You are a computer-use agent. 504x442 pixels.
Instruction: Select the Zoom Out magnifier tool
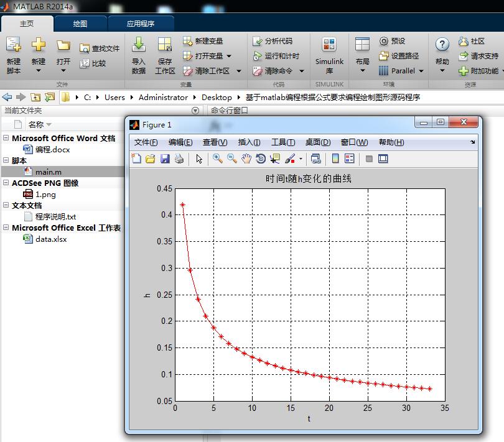[x=231, y=159]
